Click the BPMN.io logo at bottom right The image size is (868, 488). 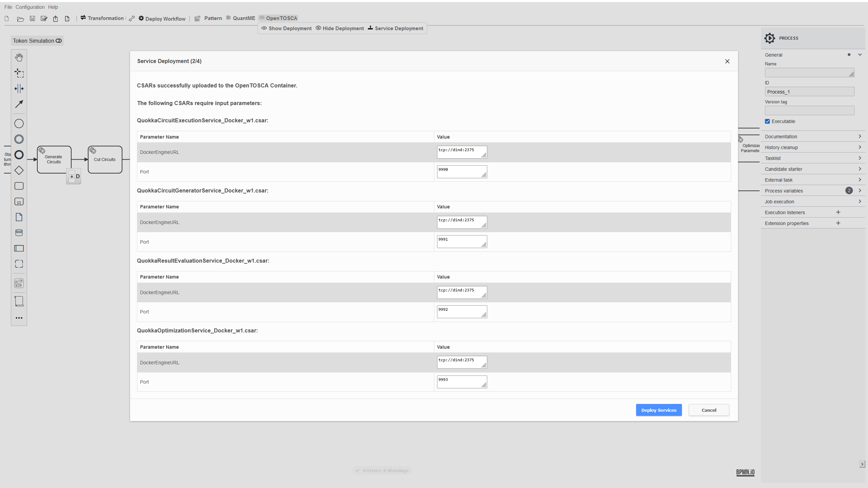click(x=745, y=471)
